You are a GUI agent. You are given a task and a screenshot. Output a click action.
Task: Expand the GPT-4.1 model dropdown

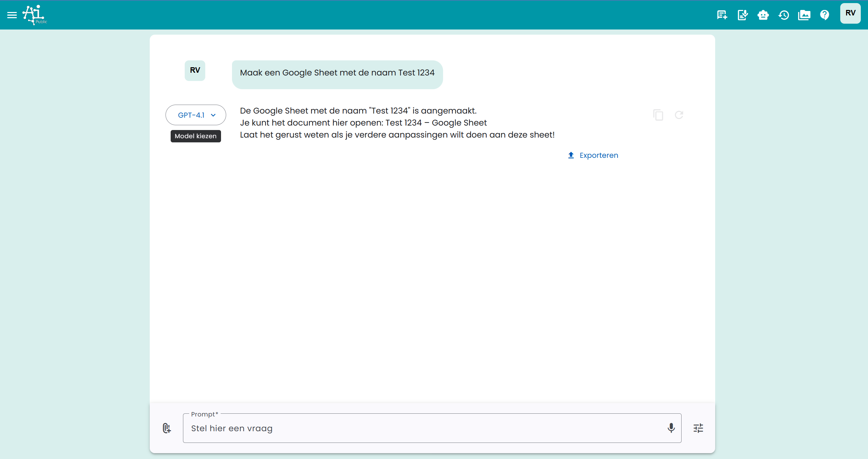point(196,115)
